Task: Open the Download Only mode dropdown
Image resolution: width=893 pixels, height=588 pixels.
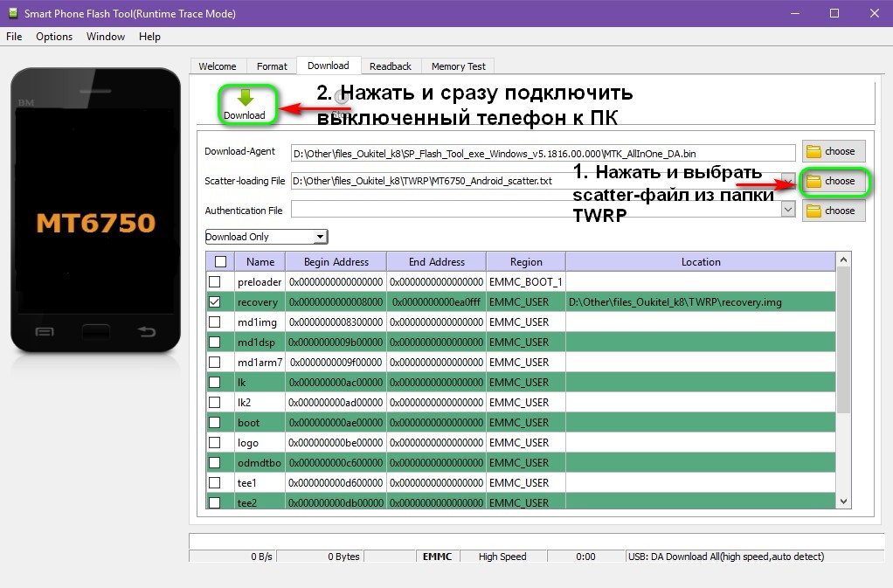Action: point(320,237)
